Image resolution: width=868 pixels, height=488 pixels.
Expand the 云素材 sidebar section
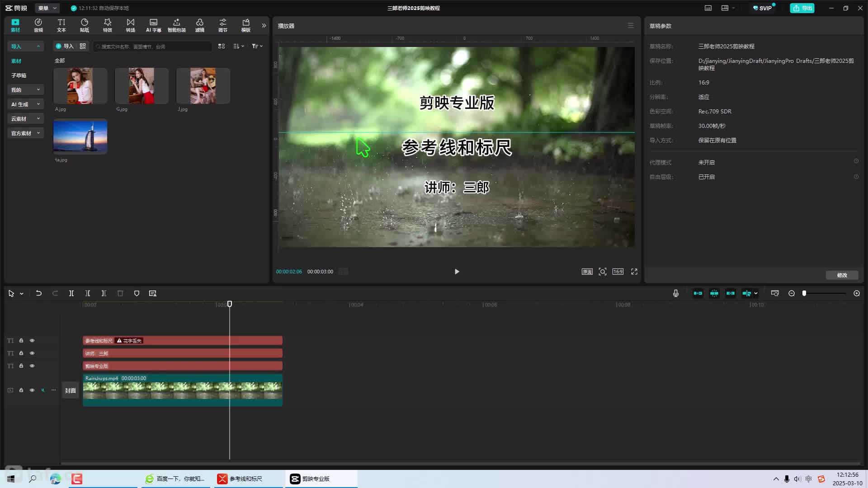point(25,119)
